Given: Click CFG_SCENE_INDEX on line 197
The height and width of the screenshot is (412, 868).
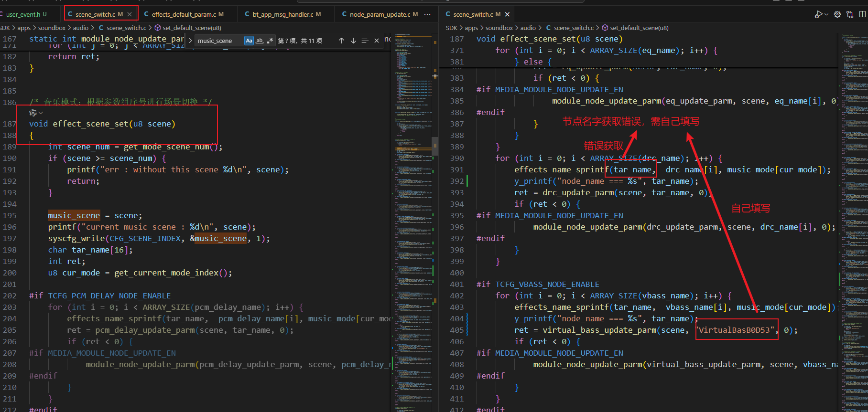Looking at the screenshot, I should tap(145, 238).
